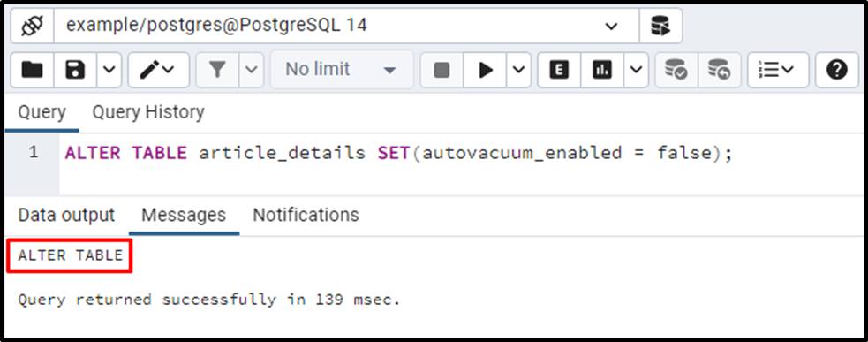The image size is (868, 342).
Task: Switch to the Query History tab
Action: tap(147, 112)
